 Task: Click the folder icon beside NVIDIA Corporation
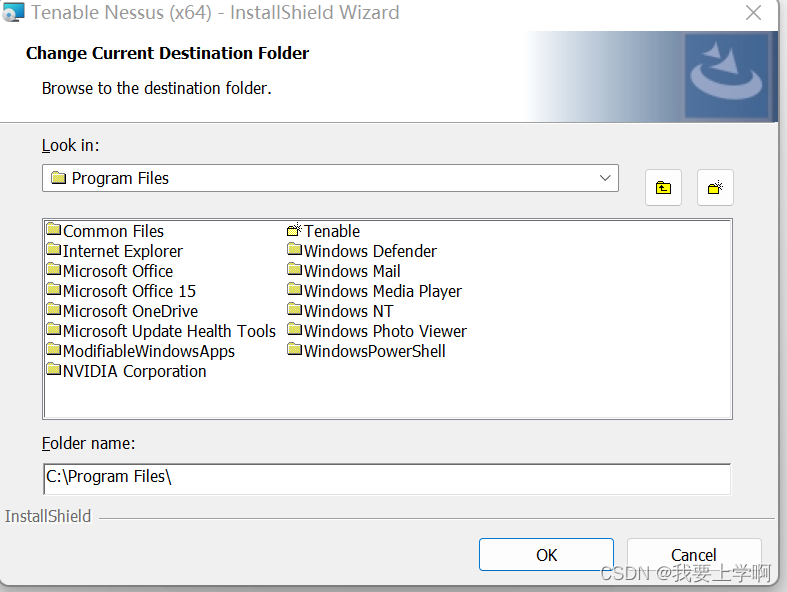(54, 370)
